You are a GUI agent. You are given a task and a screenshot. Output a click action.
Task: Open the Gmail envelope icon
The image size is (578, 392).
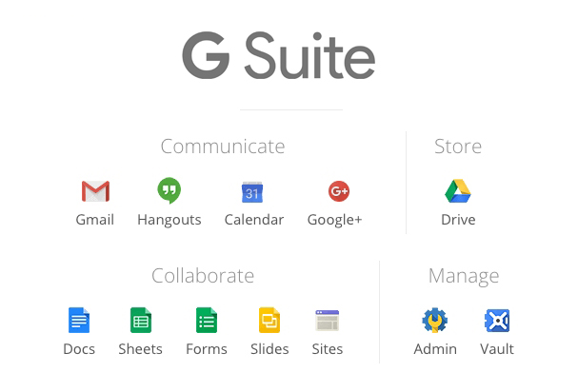point(95,191)
